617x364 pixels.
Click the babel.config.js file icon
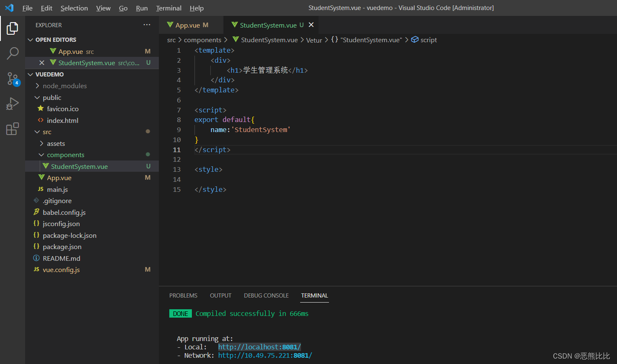point(36,212)
